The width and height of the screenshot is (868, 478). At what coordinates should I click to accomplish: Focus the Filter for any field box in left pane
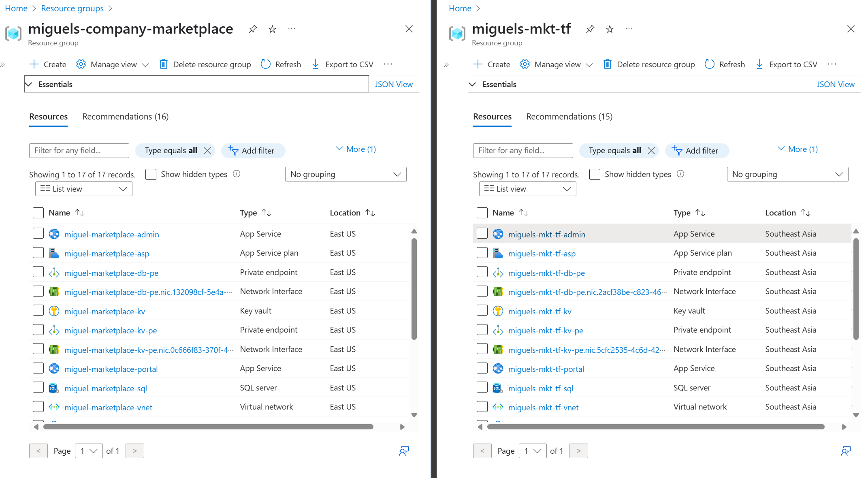pos(79,151)
